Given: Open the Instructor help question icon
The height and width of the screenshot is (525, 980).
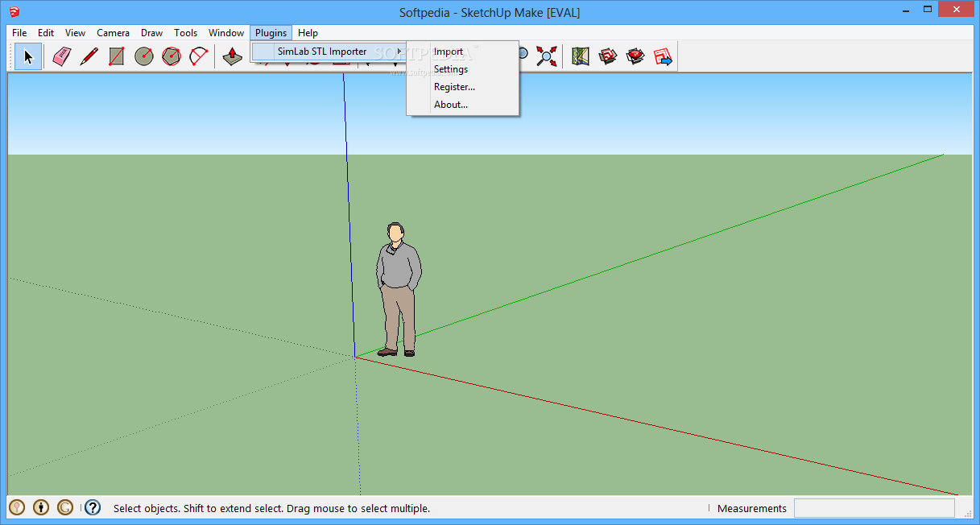Looking at the screenshot, I should [x=93, y=507].
